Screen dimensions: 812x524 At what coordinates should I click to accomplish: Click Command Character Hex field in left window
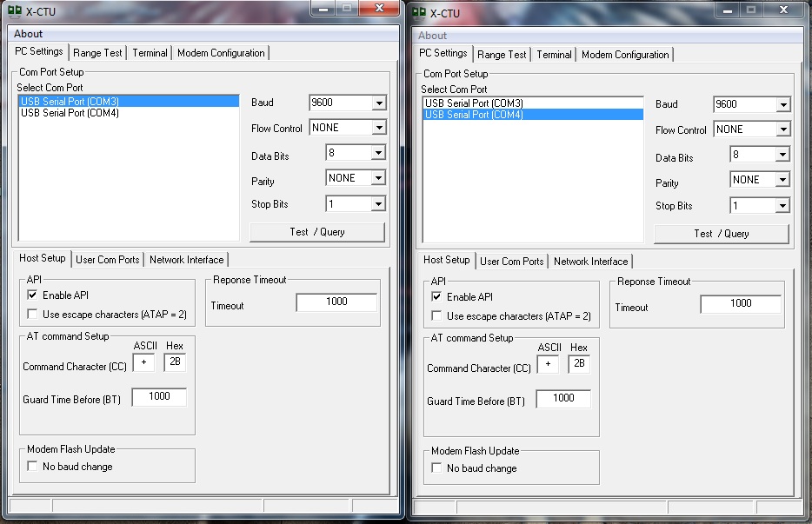[175, 361]
